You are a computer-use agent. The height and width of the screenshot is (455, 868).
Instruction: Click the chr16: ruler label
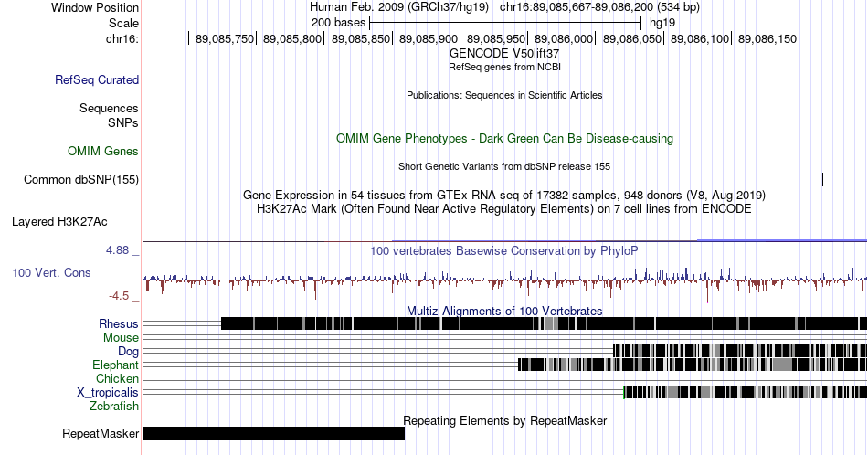coord(122,38)
